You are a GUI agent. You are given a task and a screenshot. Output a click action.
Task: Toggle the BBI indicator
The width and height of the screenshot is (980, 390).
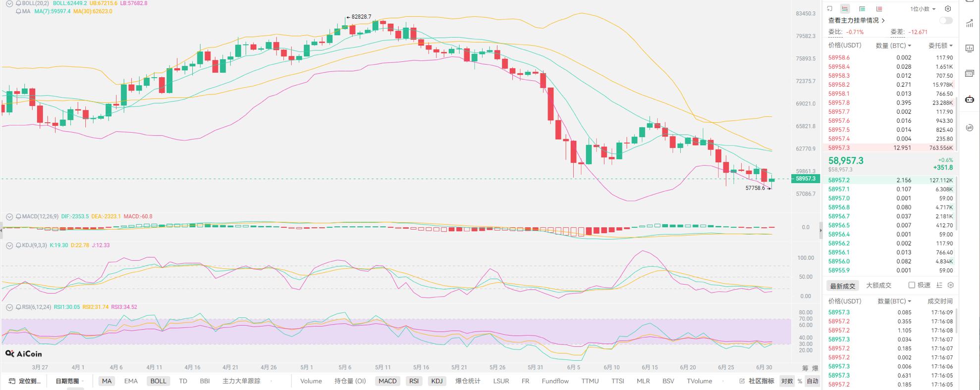[205, 381]
